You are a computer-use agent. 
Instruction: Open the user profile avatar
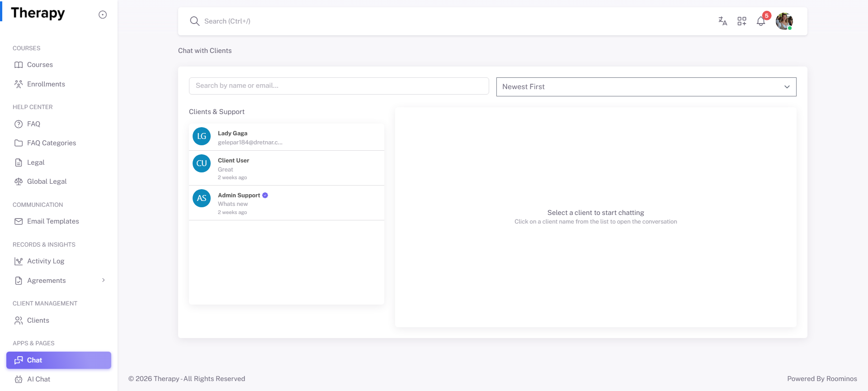pos(784,21)
